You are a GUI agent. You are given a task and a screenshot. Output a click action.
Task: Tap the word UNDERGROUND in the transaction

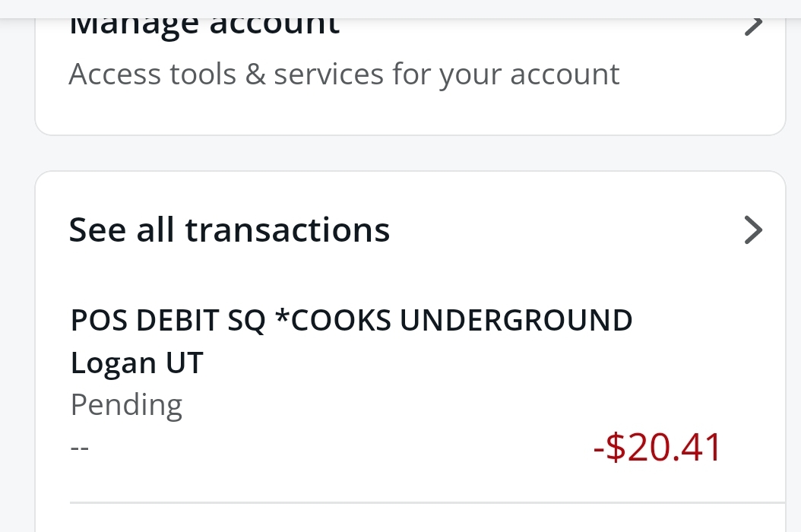pos(516,321)
